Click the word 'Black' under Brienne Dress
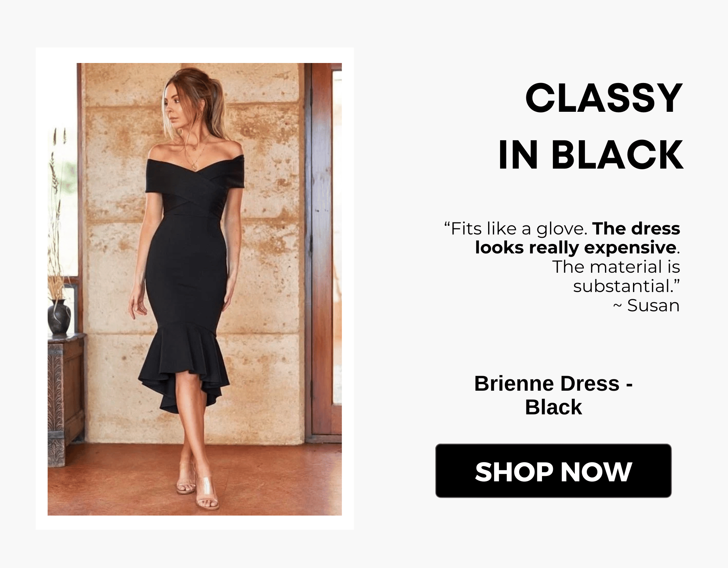This screenshot has width=728, height=568. pyautogui.click(x=553, y=407)
